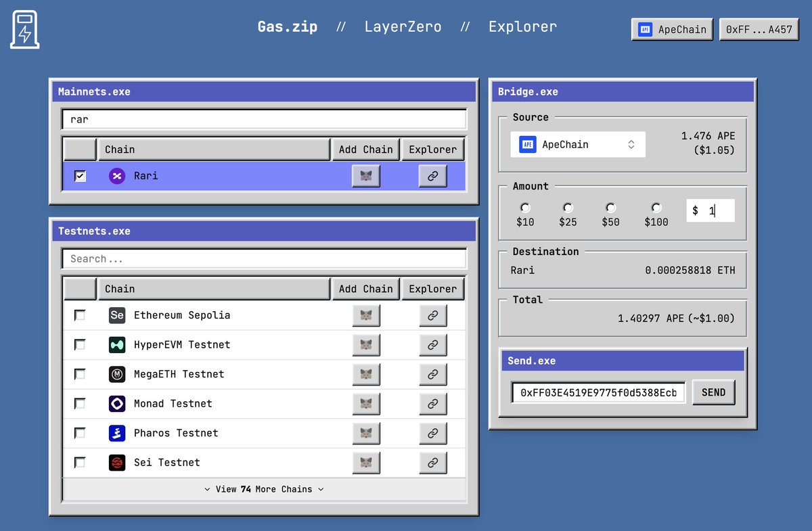Select the $10 amount radio button
This screenshot has height=531, width=812.
coord(525,208)
